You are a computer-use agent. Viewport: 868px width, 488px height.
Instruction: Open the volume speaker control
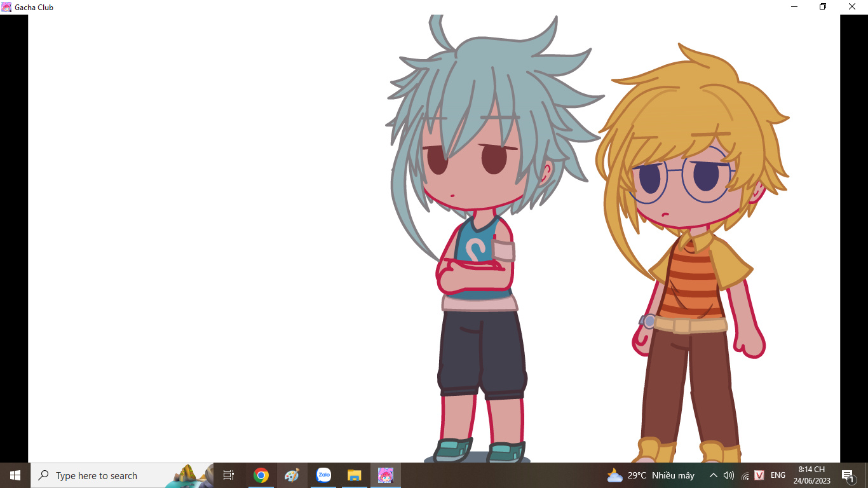[x=729, y=475]
